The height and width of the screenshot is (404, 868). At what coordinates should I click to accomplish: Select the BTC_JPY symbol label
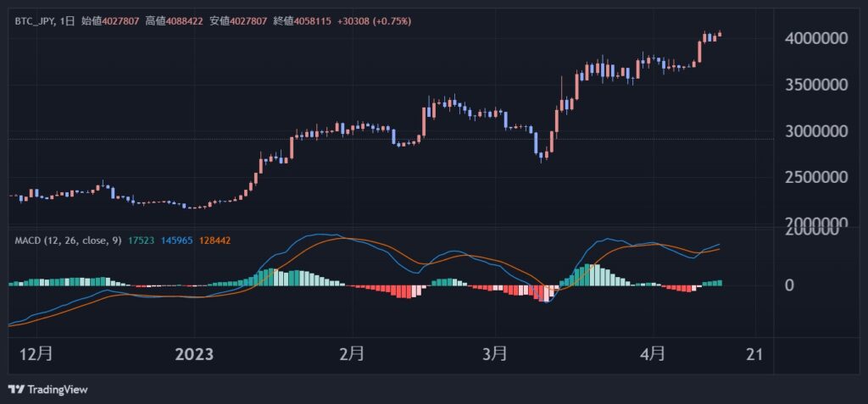point(35,21)
